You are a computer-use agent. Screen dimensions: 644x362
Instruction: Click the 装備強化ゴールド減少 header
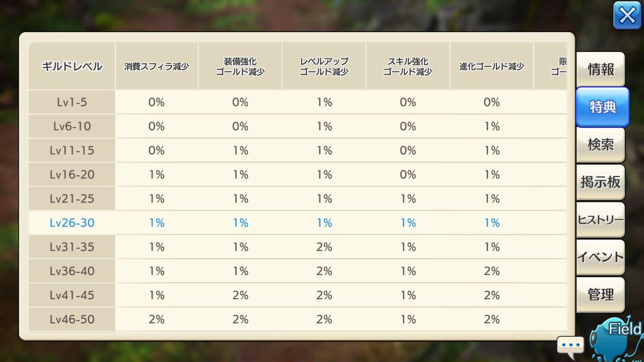coord(240,66)
